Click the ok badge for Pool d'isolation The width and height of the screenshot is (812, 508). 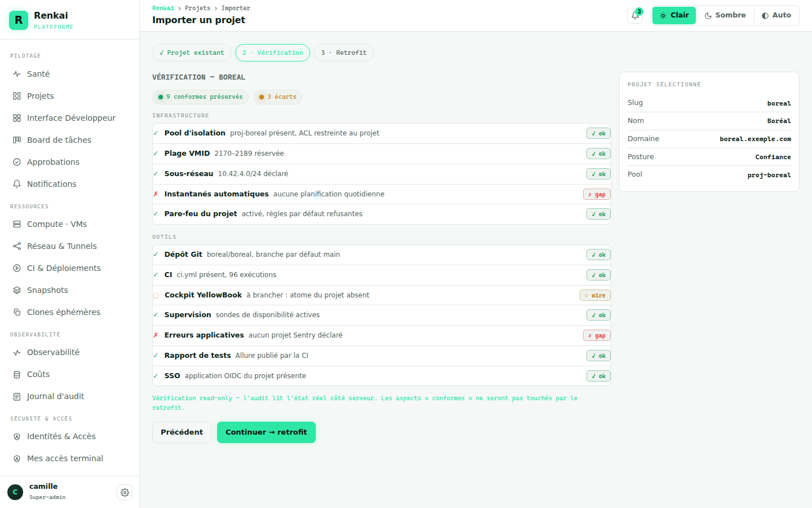coord(598,133)
